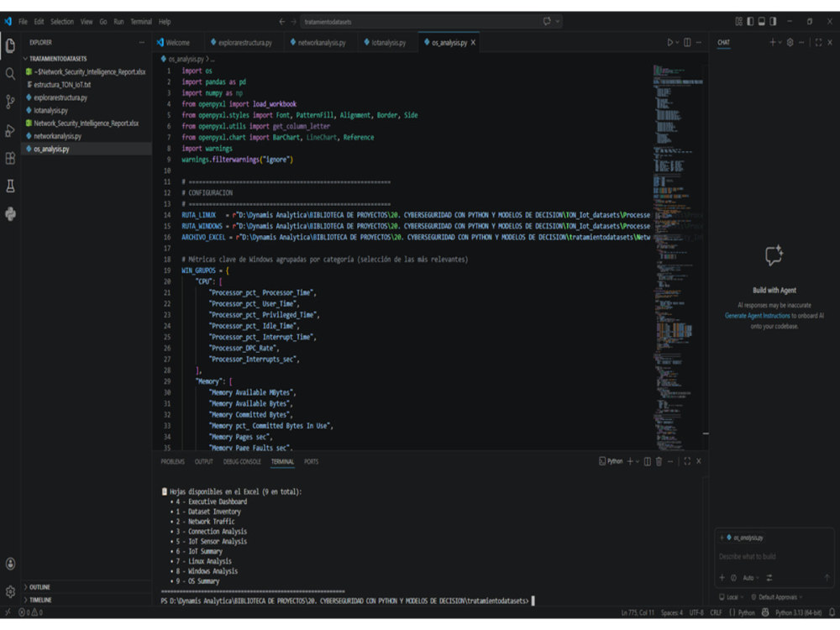Open chat tools configuration icon
Screen dimensions: 840x630
click(769, 578)
